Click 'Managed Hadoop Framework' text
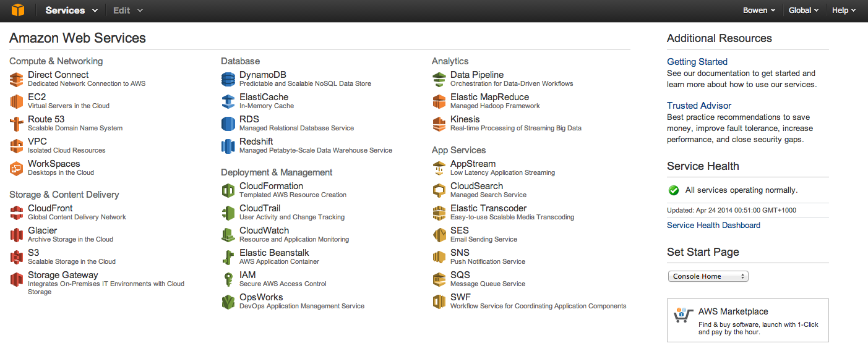 point(495,106)
